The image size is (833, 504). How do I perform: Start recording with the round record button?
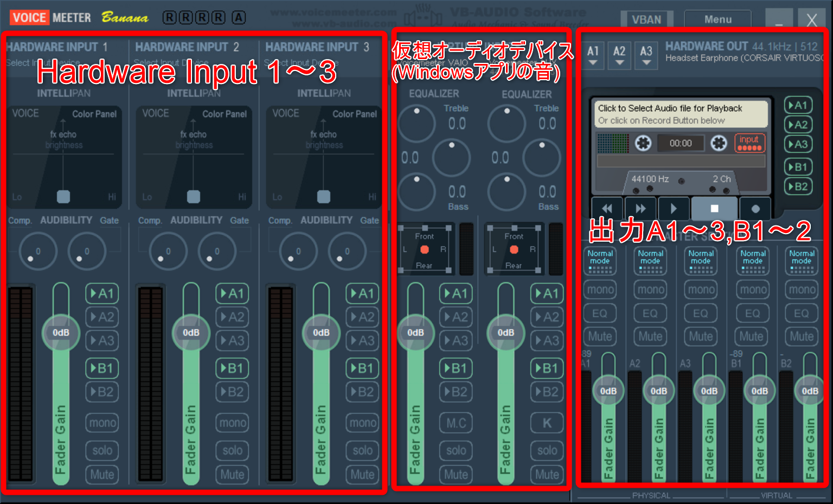(755, 208)
